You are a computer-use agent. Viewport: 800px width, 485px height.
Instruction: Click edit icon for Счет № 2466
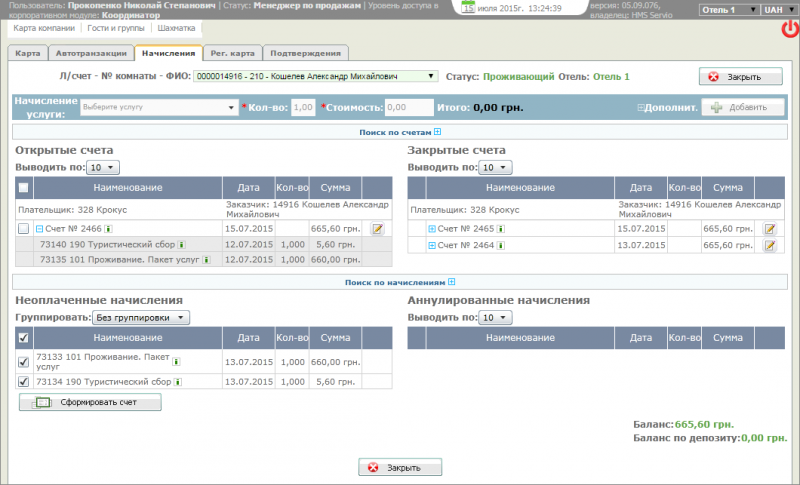coord(377,229)
